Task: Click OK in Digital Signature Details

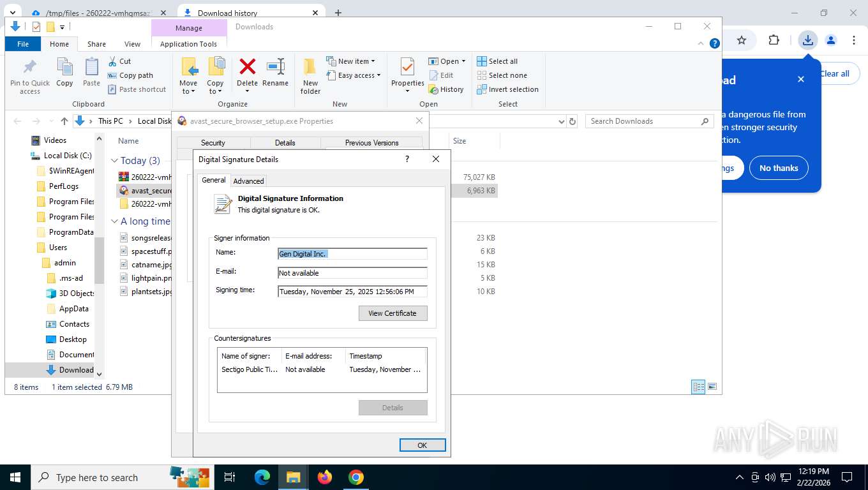Action: 422,445
